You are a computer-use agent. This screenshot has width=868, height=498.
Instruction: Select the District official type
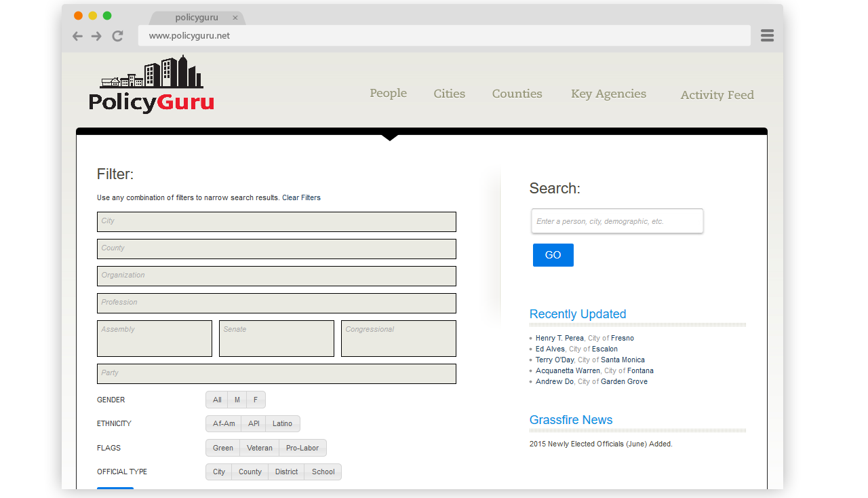pos(286,472)
